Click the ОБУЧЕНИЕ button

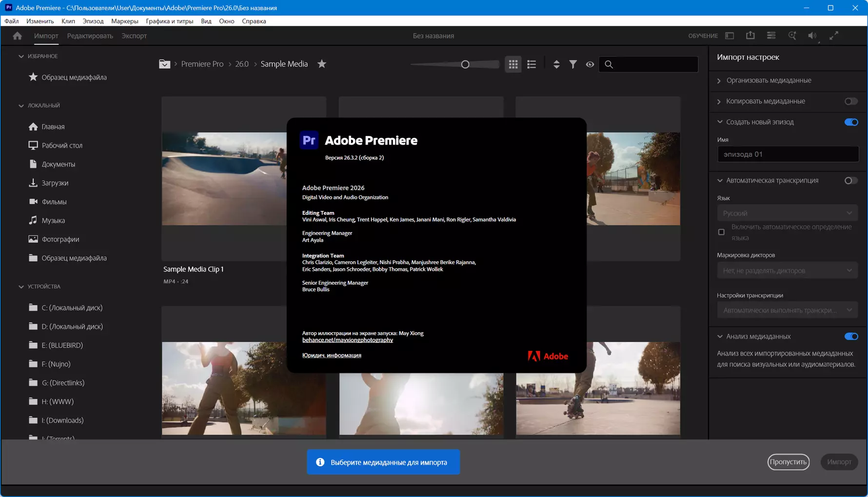coord(703,36)
